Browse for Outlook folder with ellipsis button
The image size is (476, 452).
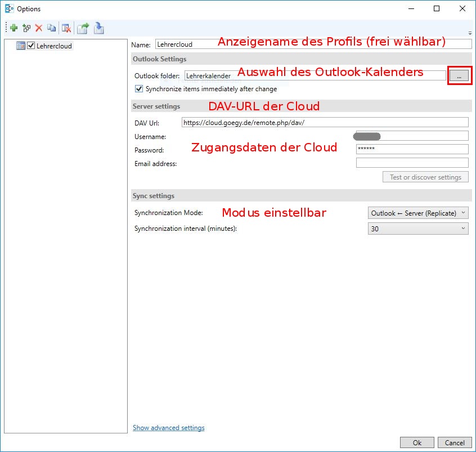tap(459, 76)
